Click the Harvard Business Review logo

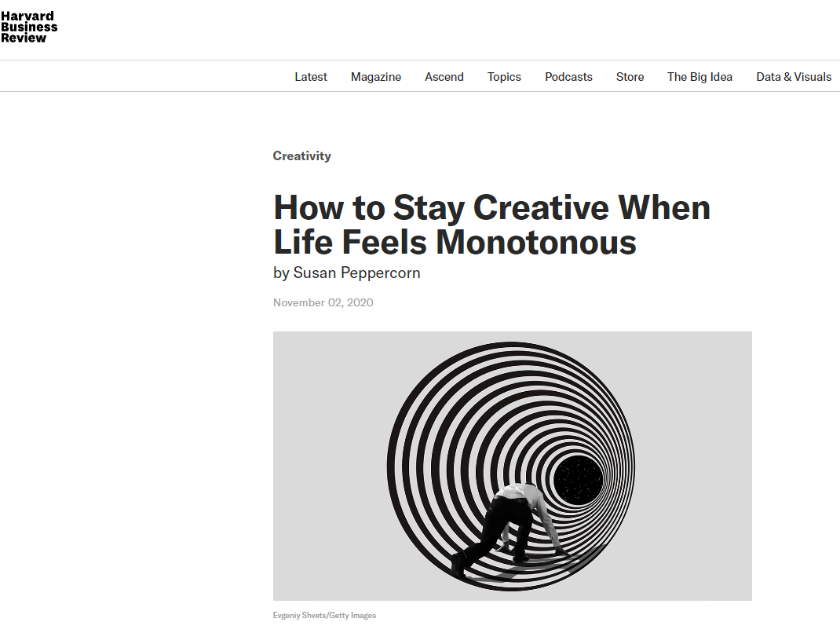[29, 27]
